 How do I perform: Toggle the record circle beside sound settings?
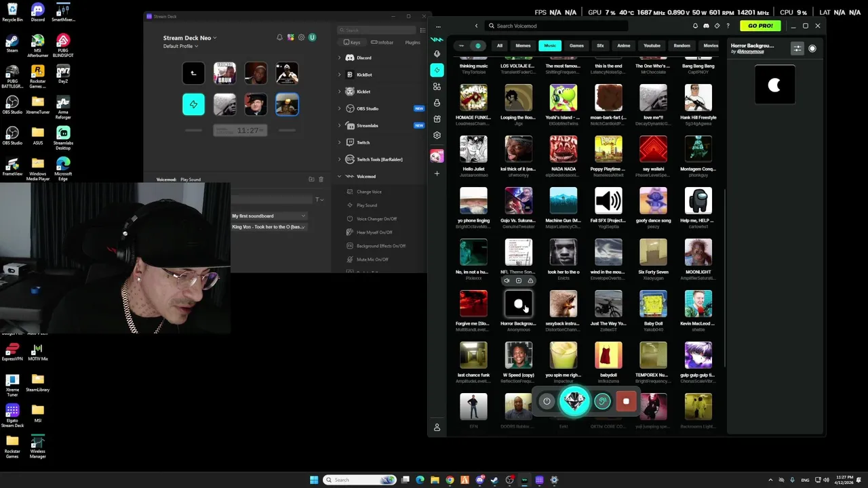point(812,49)
